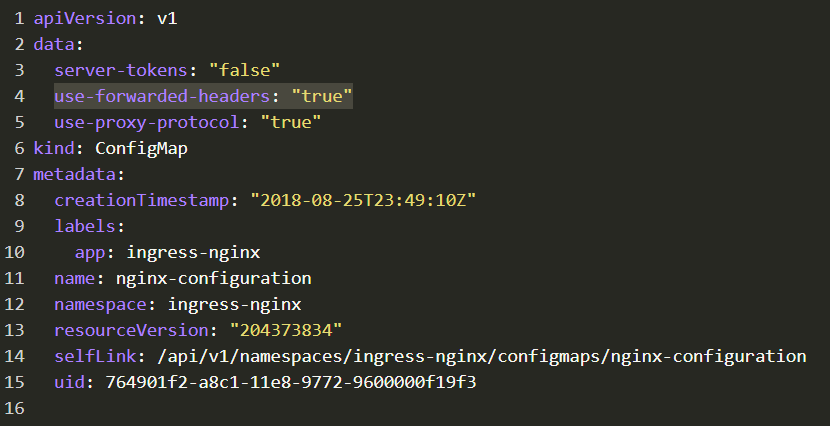This screenshot has width=830, height=427.
Task: Place cursor on the data key
Action: point(54,44)
